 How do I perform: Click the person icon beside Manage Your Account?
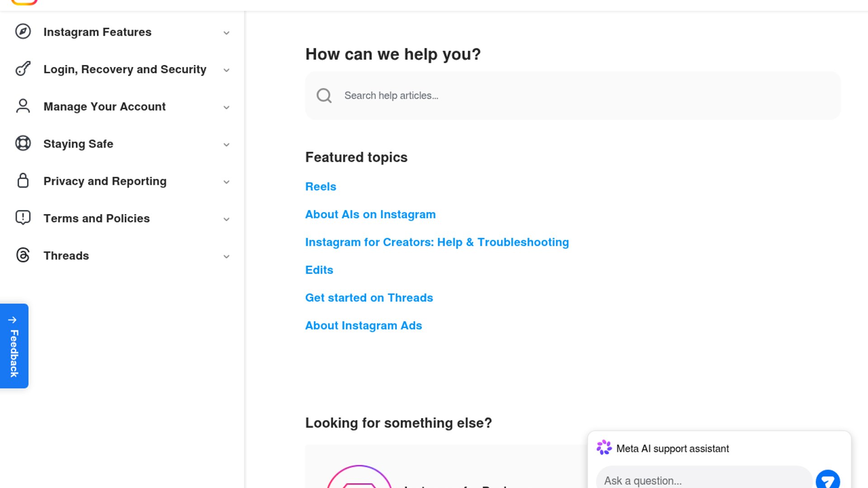[23, 106]
